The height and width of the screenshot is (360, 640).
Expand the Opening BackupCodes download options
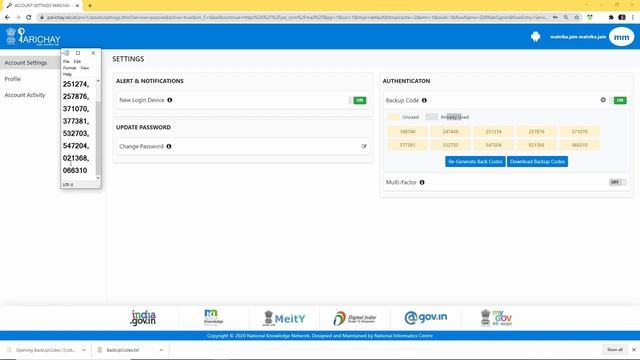pos(84,350)
